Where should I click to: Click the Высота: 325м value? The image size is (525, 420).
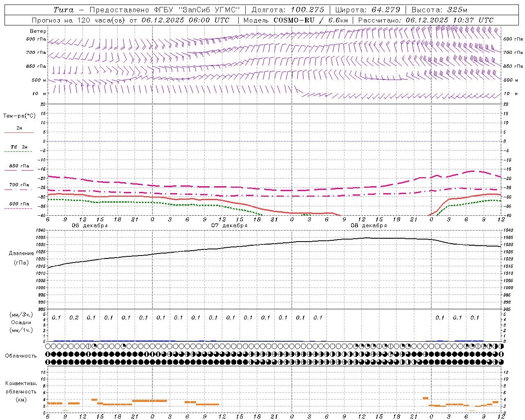pyautogui.click(x=439, y=10)
